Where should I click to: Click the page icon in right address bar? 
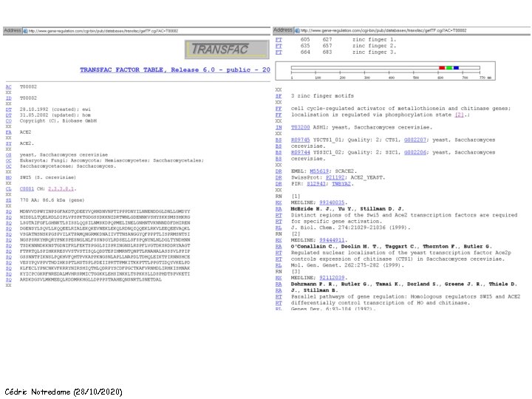[297, 30]
